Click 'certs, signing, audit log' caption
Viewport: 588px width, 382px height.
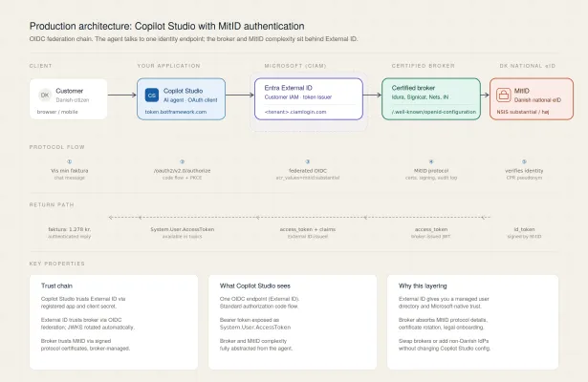click(431, 178)
